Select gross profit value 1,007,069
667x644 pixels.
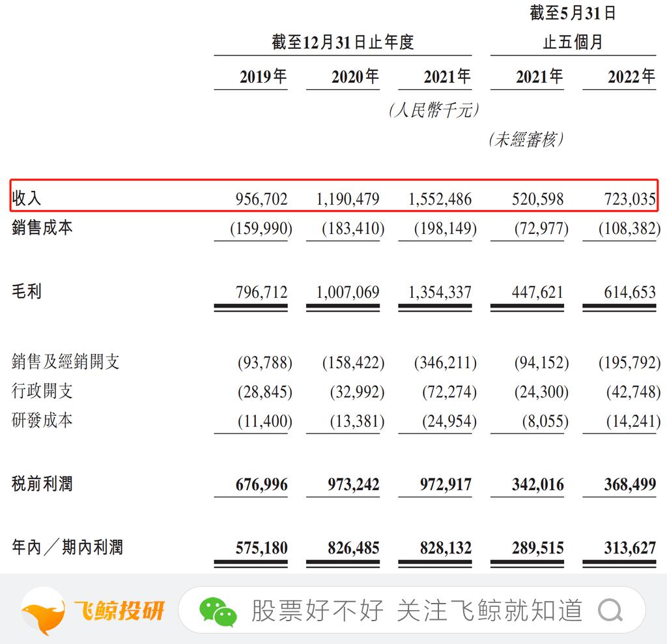click(x=348, y=293)
